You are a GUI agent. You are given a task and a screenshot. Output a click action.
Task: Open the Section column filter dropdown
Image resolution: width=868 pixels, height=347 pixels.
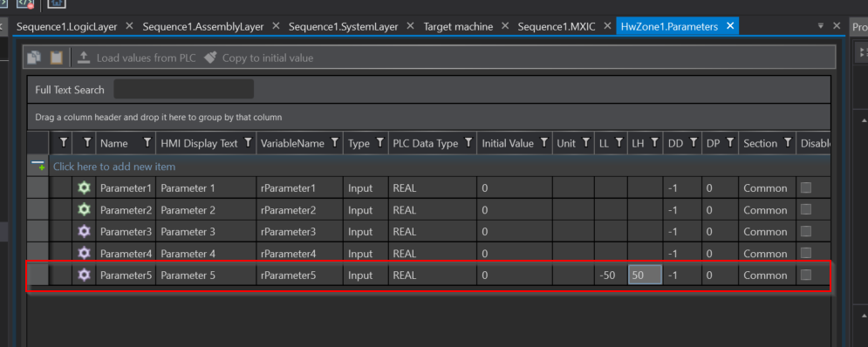click(787, 143)
